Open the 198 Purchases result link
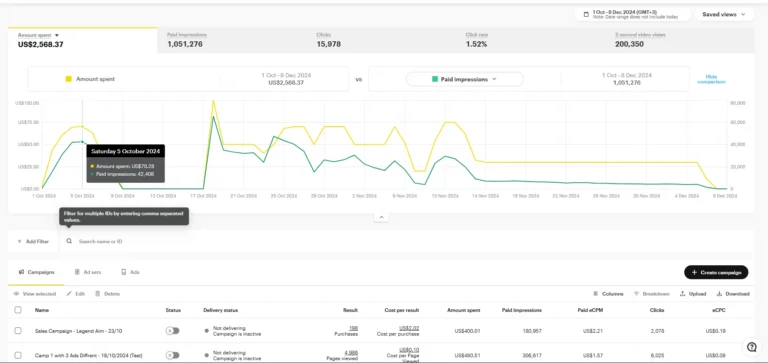 [353, 328]
